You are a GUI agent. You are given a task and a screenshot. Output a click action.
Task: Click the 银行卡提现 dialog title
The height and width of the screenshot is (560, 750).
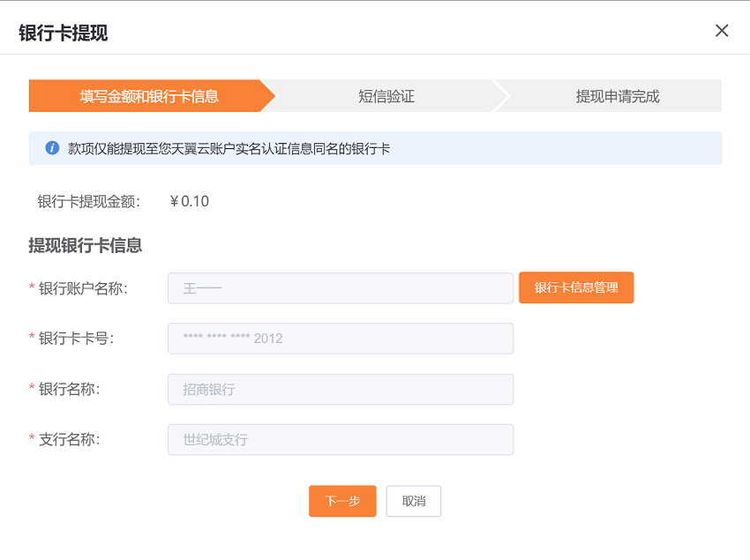tap(64, 33)
